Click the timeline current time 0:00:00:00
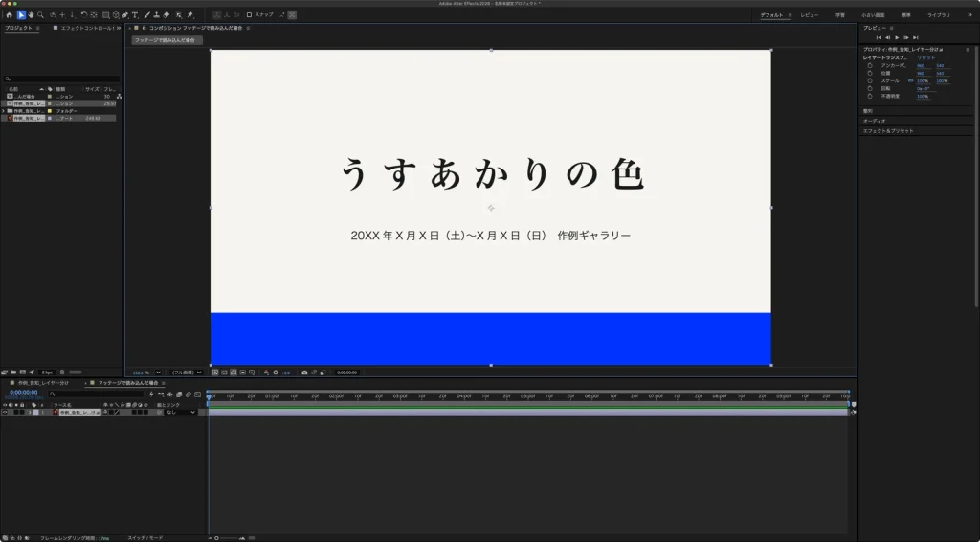 tap(24, 392)
